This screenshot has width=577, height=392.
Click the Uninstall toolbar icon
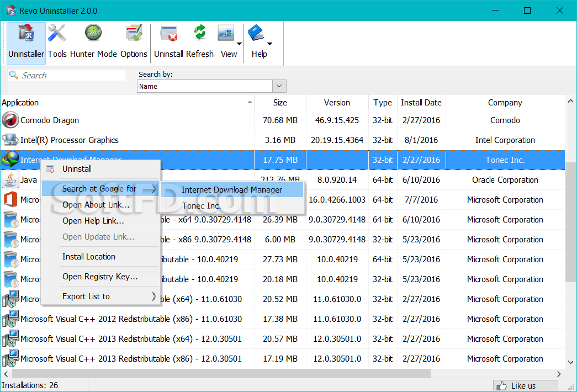point(169,34)
